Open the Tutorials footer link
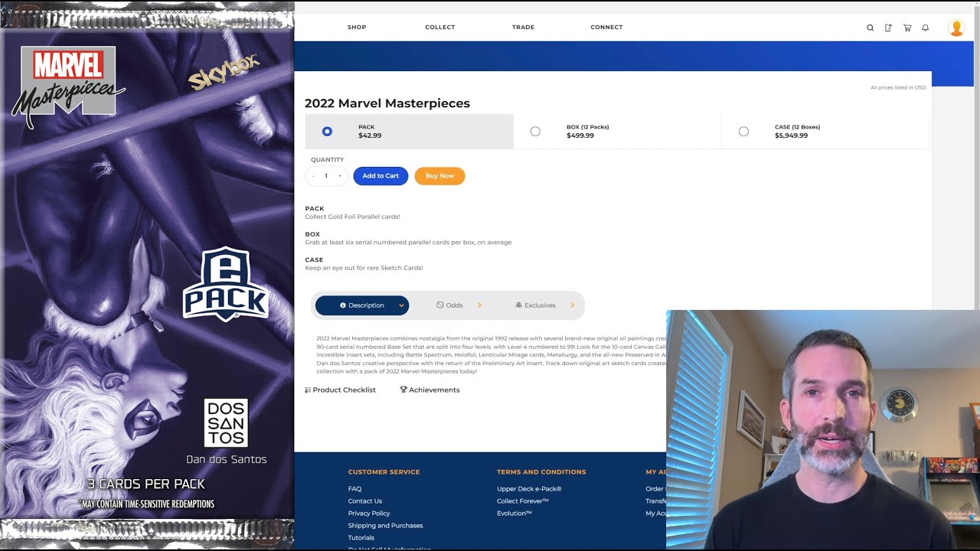Viewport: 980px width, 551px height. pos(361,538)
